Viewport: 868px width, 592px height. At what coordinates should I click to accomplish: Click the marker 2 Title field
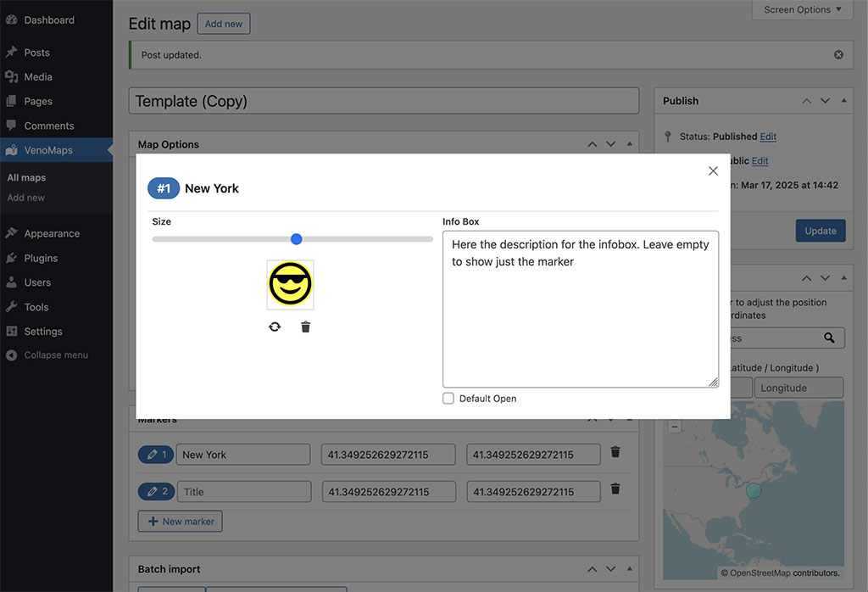click(244, 492)
